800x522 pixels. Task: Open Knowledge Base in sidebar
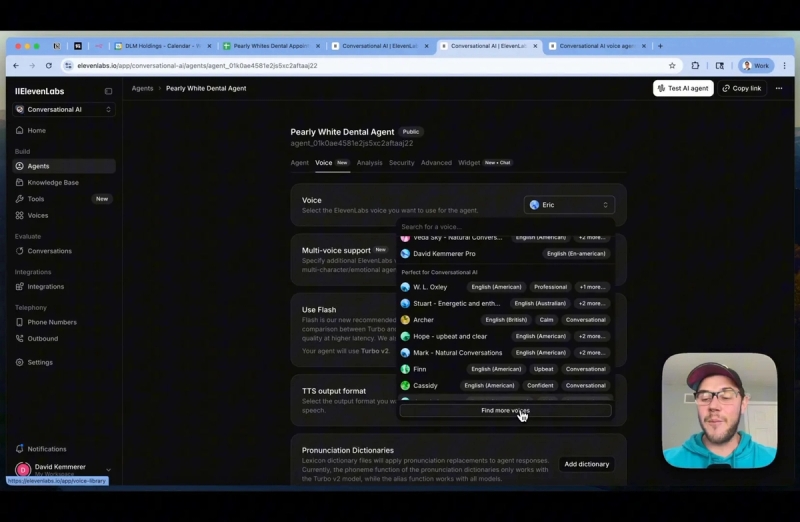tap(64, 182)
